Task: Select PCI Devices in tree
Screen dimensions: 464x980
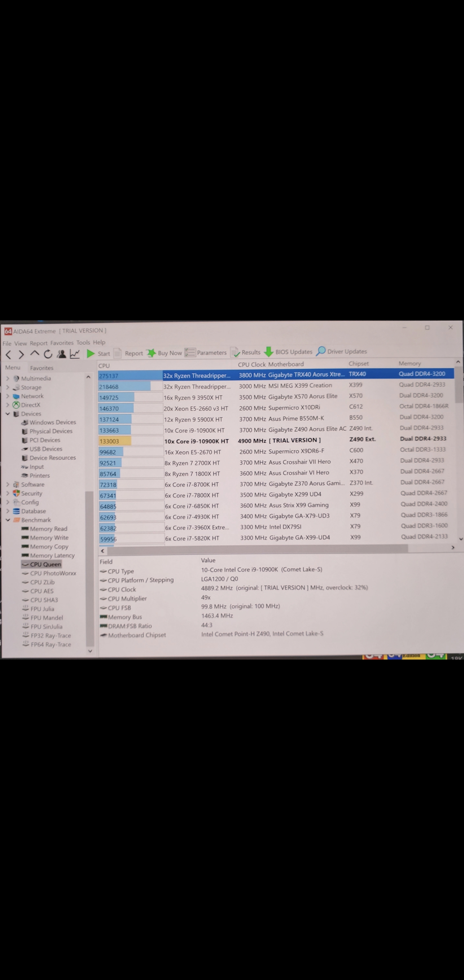Action: tap(41, 440)
